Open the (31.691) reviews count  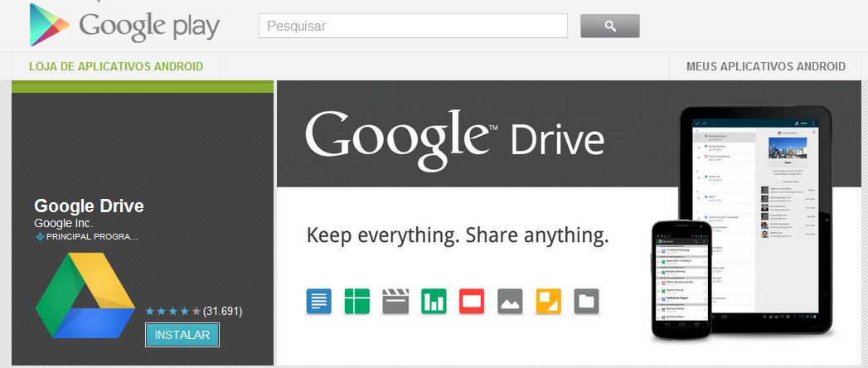click(222, 312)
